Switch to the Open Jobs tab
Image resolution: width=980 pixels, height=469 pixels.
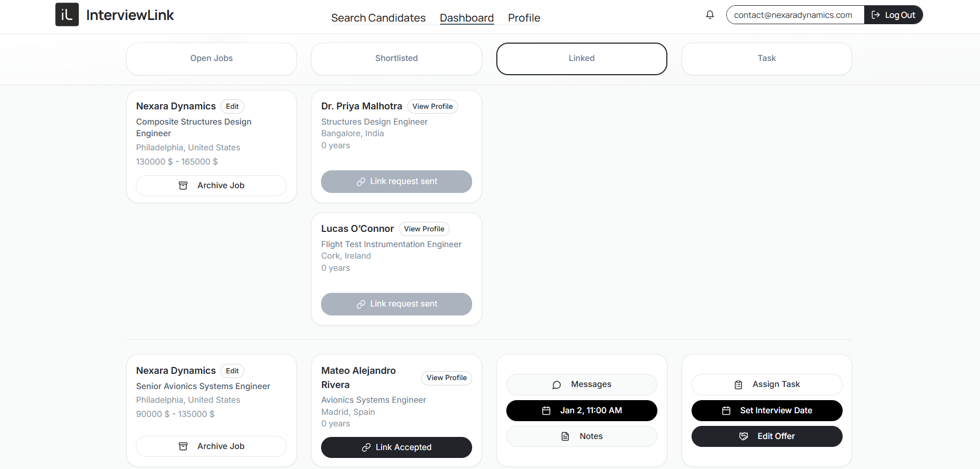coord(211,58)
